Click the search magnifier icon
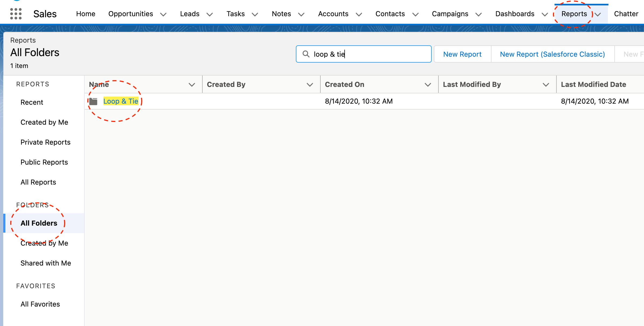Screen dimensions: 644x326 306,54
